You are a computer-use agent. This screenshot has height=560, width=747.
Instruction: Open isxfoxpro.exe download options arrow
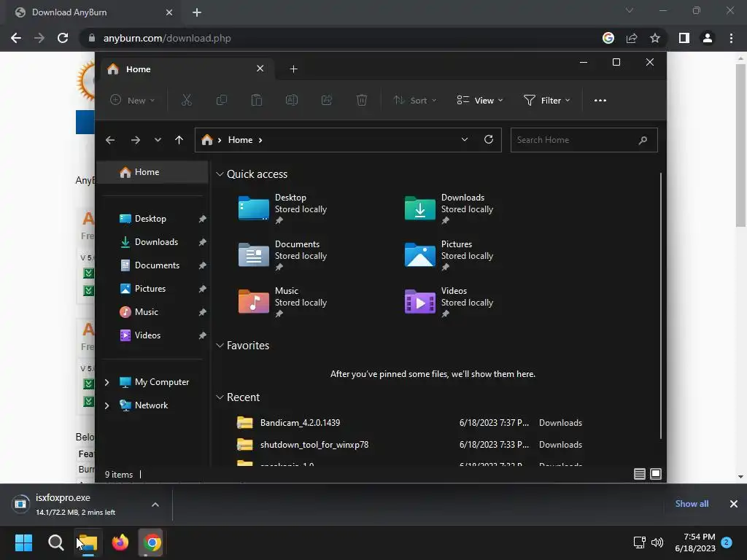pyautogui.click(x=155, y=505)
